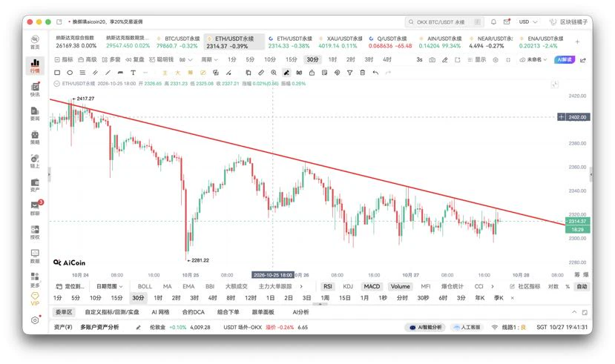Viewport: 615px width, 364px height.
Task: Open the 首页 home sidebar icon
Action: tap(35, 42)
